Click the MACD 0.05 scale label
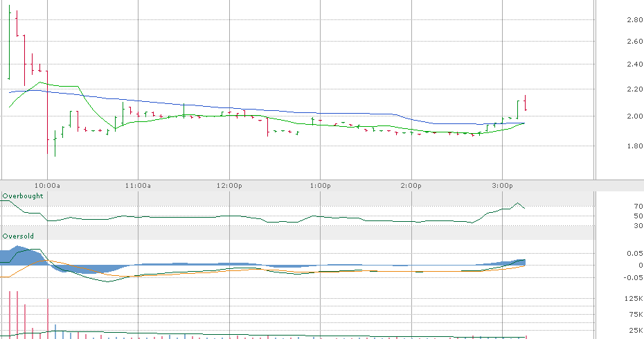644x339 pixels. click(634, 254)
